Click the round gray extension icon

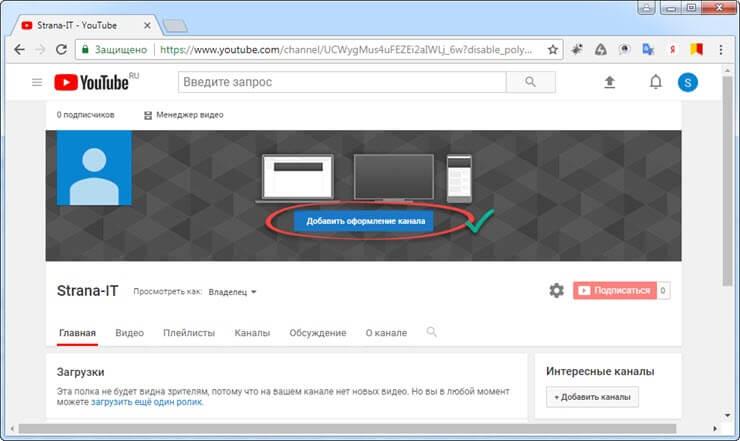[x=624, y=50]
